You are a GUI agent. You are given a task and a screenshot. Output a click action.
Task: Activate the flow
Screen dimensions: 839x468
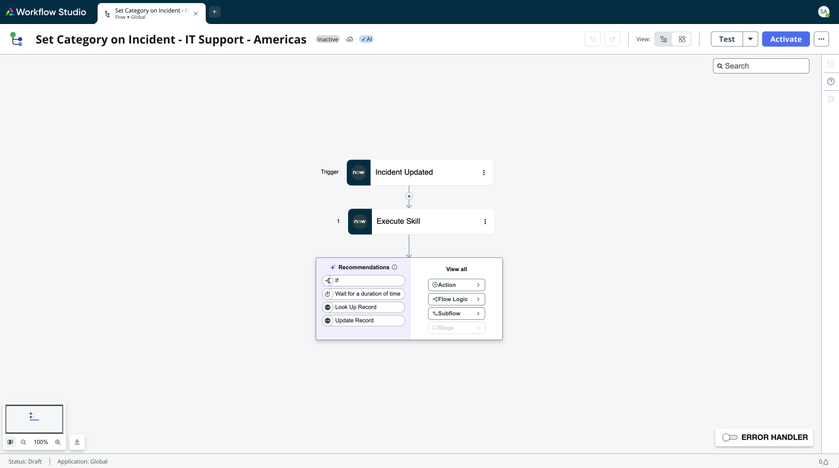[785, 39]
